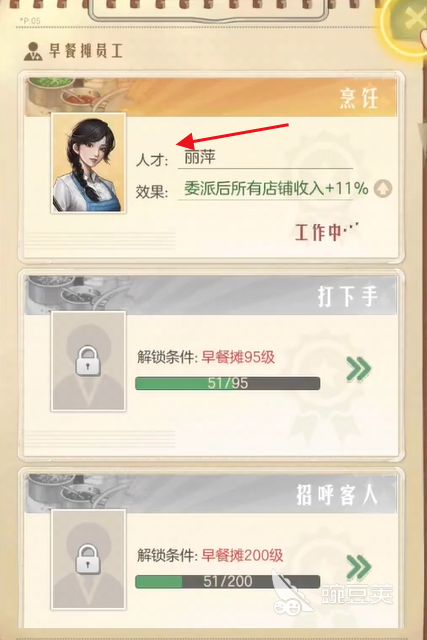Click the 51/95 unlock progress bar
427x640 pixels.
(227, 383)
